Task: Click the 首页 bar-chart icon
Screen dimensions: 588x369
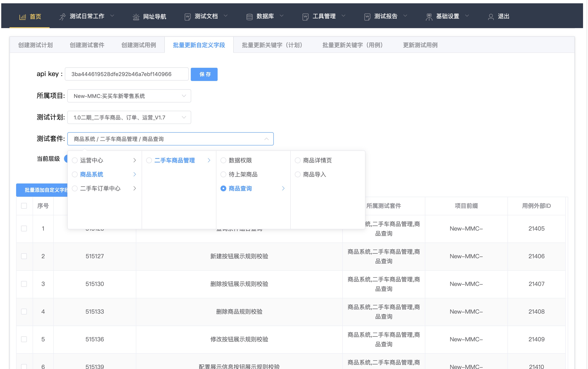Action: click(x=23, y=17)
